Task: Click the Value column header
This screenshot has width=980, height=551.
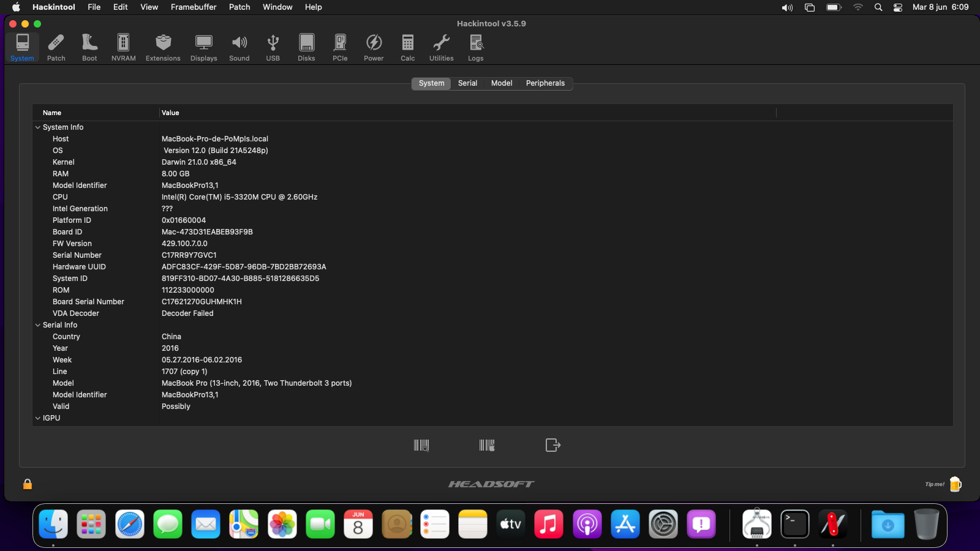Action: (468, 113)
